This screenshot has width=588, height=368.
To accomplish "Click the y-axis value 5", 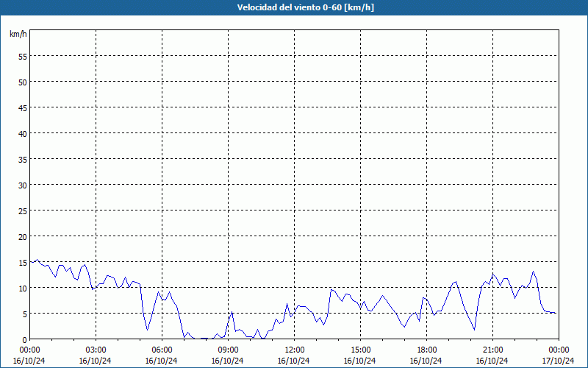I will [25, 314].
